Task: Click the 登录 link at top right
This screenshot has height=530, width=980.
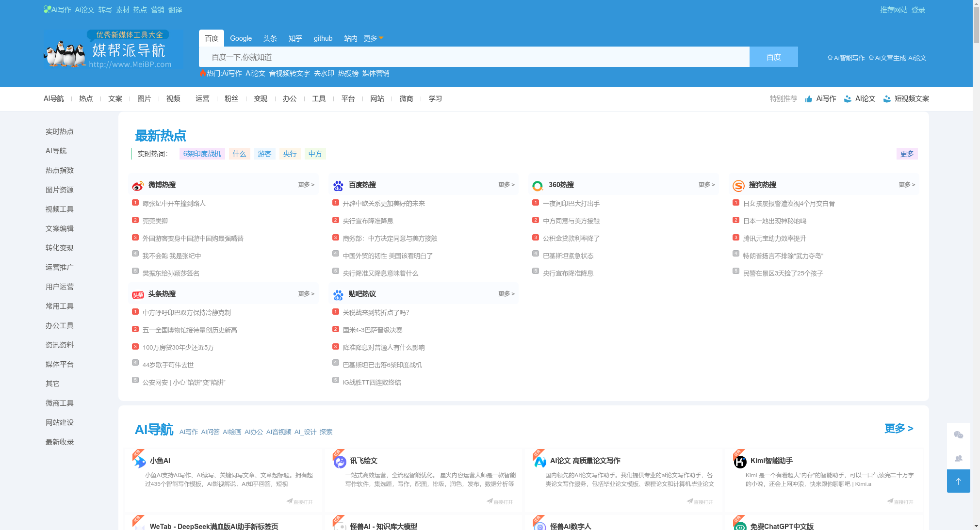Action: 918,10
